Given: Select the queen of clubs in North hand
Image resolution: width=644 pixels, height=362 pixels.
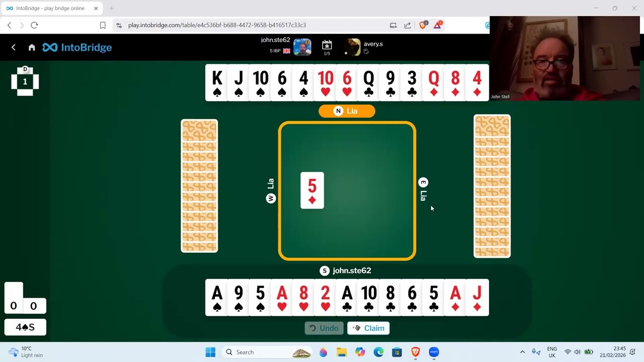Looking at the screenshot, I should point(368,82).
